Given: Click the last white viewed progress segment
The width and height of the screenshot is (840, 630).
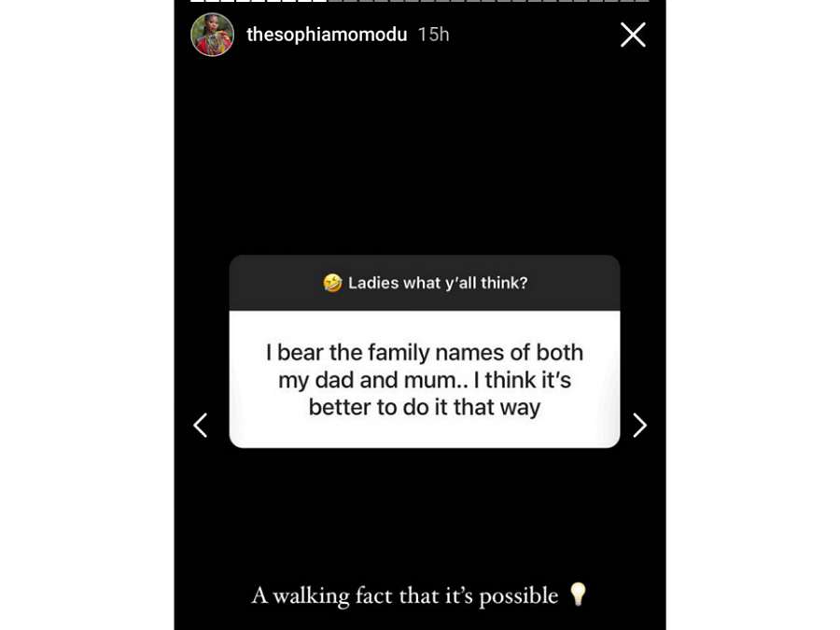Looking at the screenshot, I should [x=319, y=1].
